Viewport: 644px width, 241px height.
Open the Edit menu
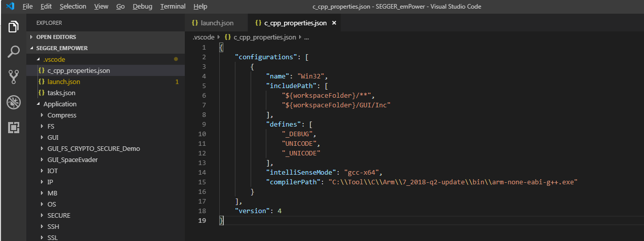tap(46, 7)
